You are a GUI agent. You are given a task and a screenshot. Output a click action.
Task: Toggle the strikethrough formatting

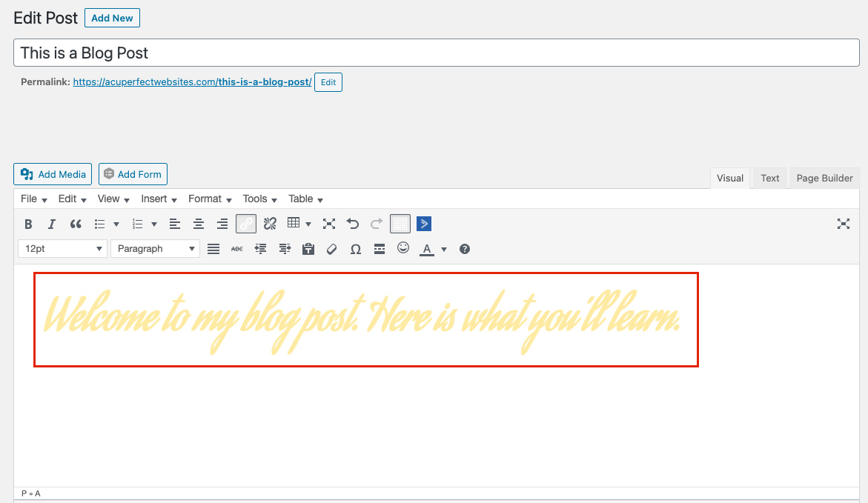[x=236, y=249]
